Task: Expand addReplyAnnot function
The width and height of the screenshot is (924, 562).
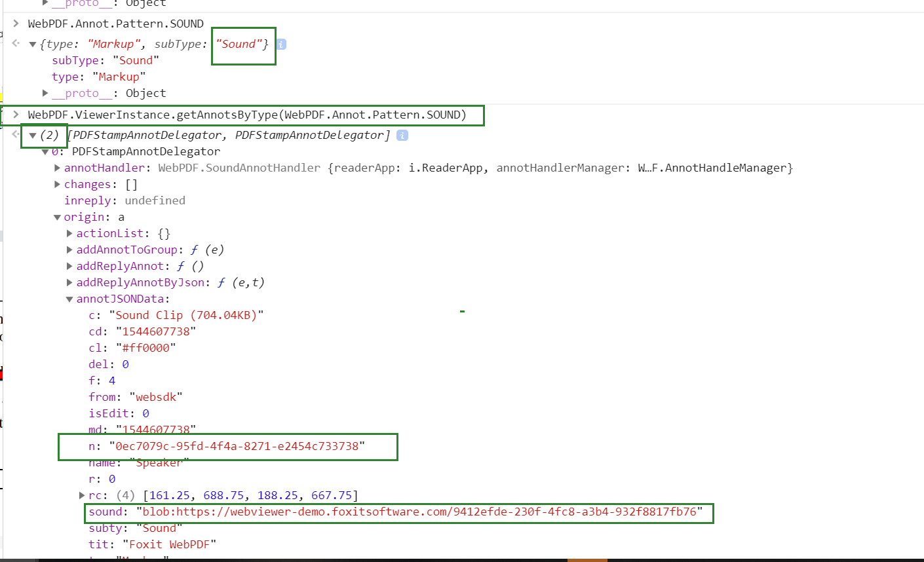Action: pos(70,266)
